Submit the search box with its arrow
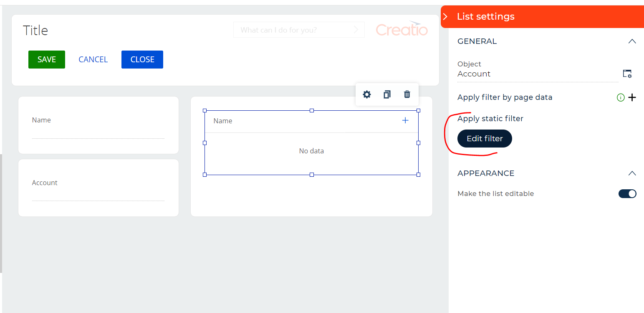Viewport: 644px width, 313px height. click(x=356, y=30)
